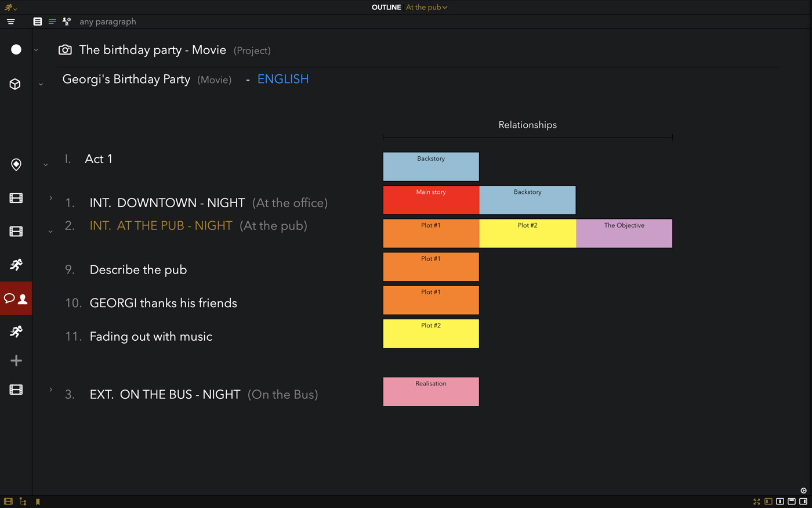Toggle full screen with the expand arrows icon
812x508 pixels.
click(x=756, y=502)
